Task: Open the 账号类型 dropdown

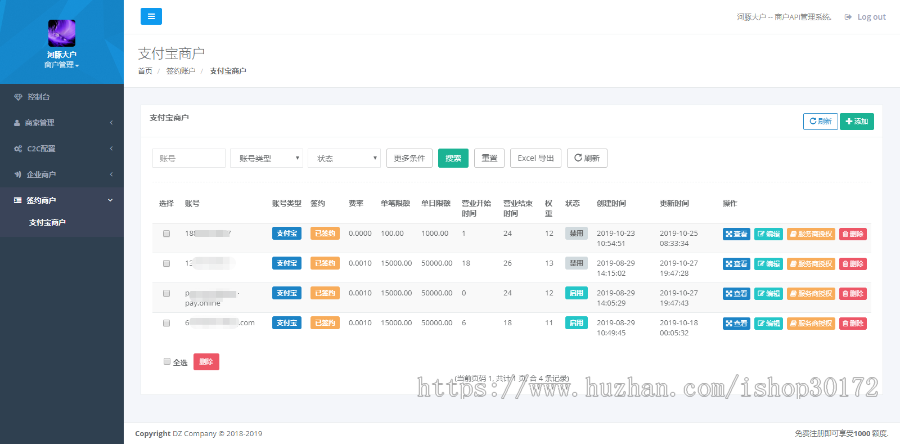Action: (x=266, y=158)
